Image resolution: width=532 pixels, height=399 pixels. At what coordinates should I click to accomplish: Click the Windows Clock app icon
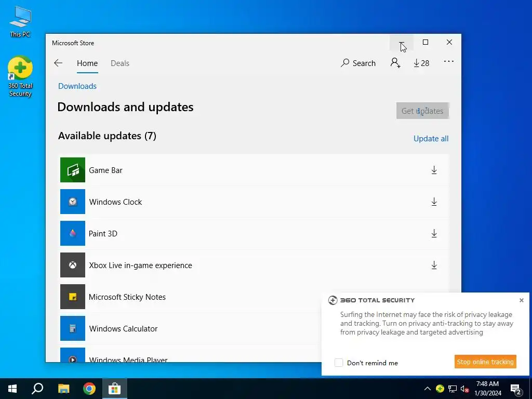pyautogui.click(x=73, y=202)
